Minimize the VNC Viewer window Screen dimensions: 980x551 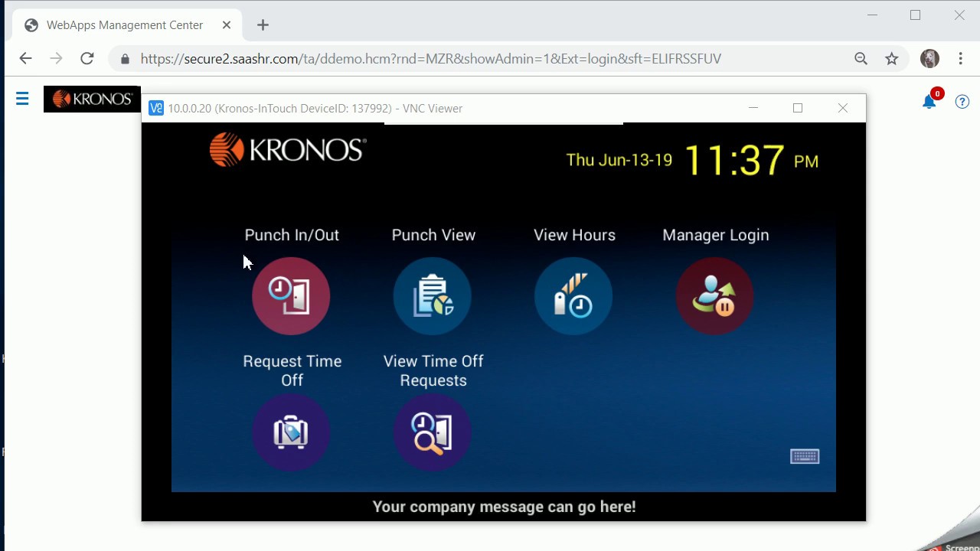(x=753, y=108)
